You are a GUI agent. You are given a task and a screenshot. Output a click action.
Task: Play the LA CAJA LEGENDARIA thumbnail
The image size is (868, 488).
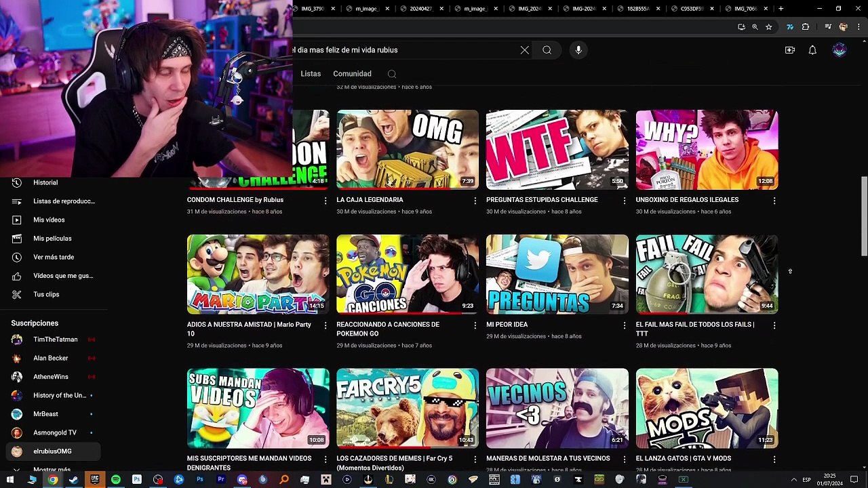408,150
